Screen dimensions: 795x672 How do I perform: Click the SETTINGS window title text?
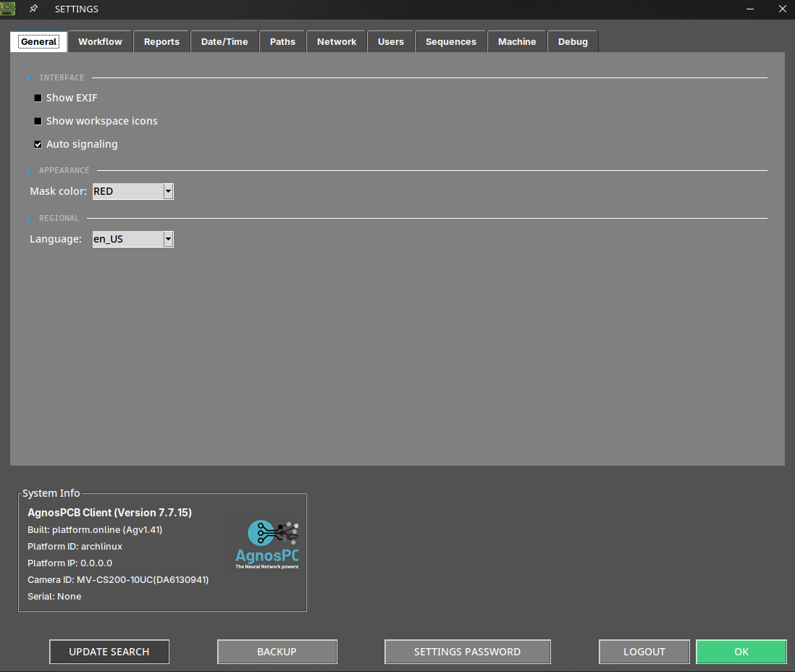click(x=77, y=9)
